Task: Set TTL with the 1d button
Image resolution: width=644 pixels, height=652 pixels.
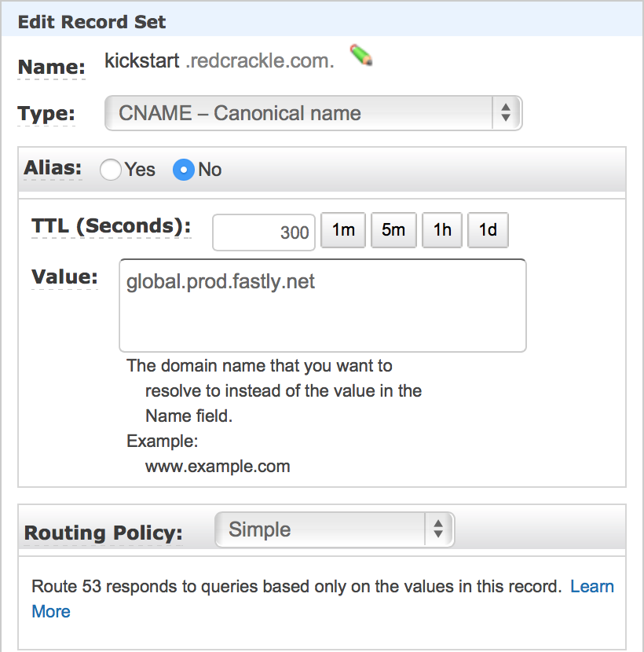Action: pos(488,230)
